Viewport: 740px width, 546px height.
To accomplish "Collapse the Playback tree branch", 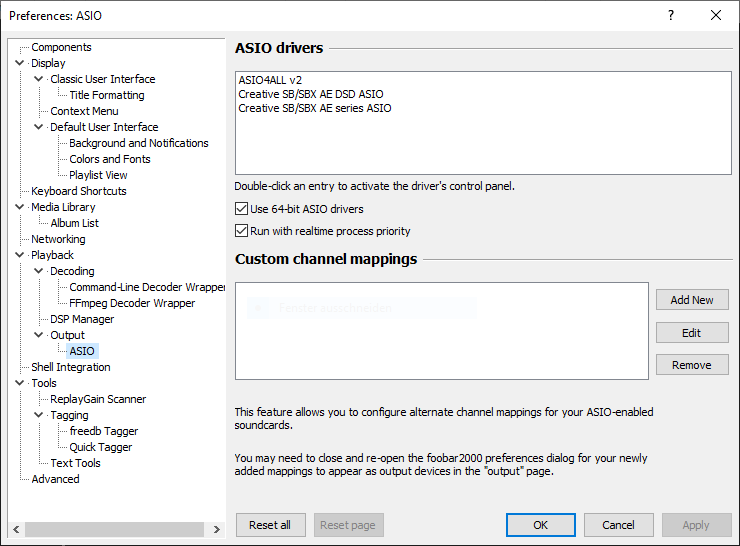I will click(x=20, y=255).
